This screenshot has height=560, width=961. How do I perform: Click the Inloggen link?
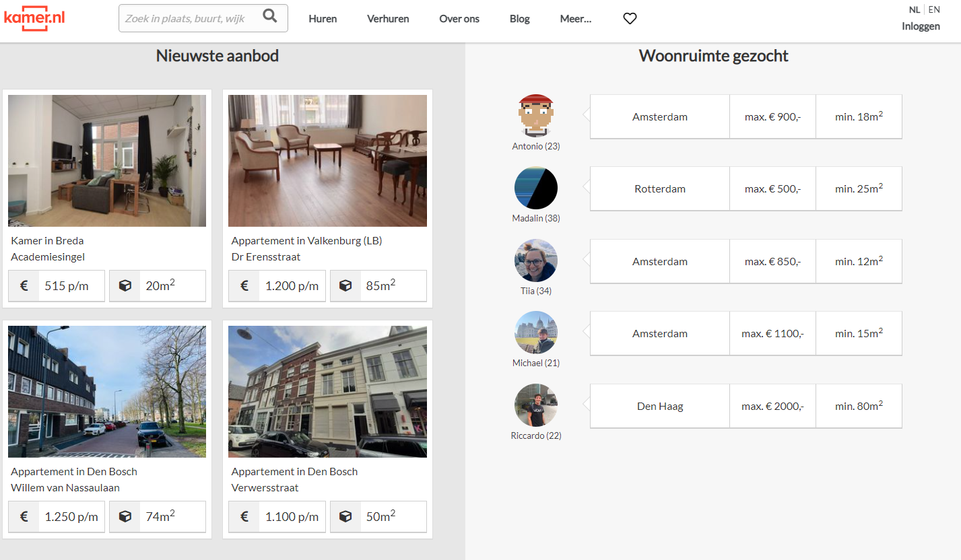tap(921, 26)
